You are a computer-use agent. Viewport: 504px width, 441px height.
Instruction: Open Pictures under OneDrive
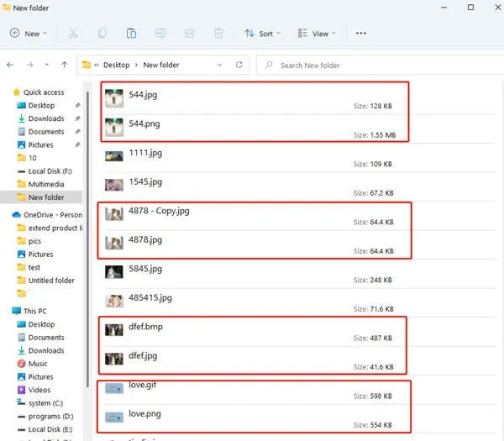coord(40,255)
